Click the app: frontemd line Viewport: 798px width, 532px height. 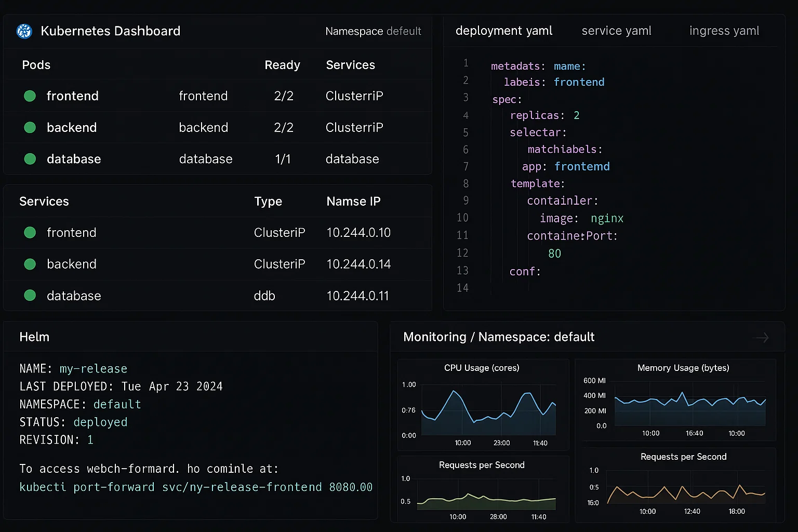click(x=566, y=166)
